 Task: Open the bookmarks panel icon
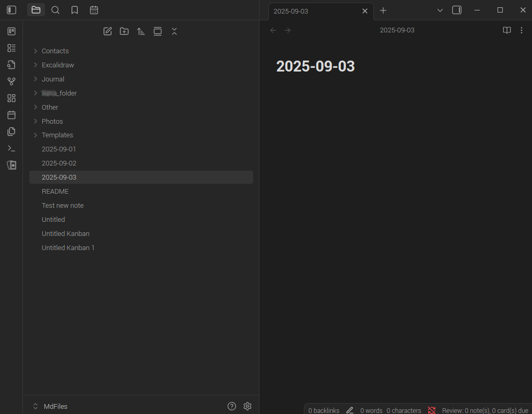pos(75,10)
